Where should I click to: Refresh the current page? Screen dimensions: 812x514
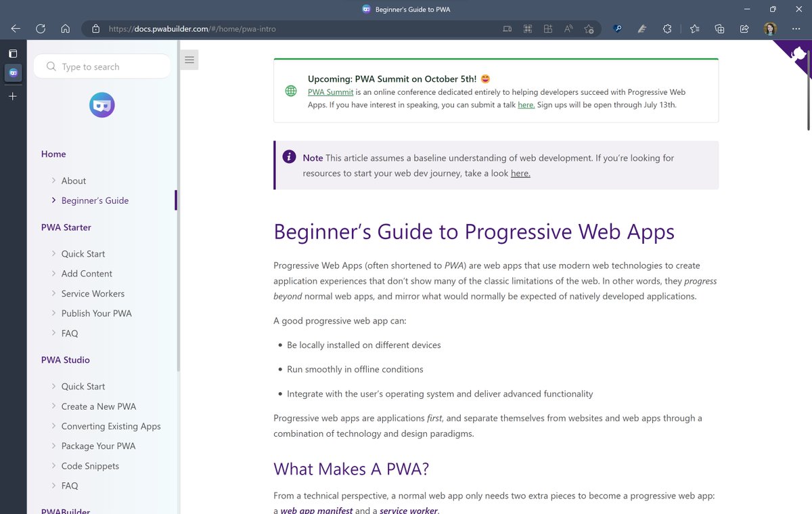(41, 29)
